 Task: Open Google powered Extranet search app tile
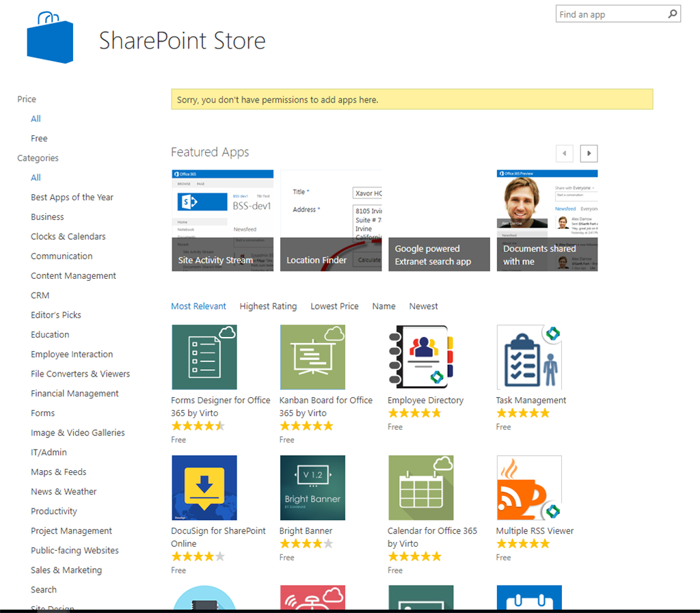pos(440,221)
